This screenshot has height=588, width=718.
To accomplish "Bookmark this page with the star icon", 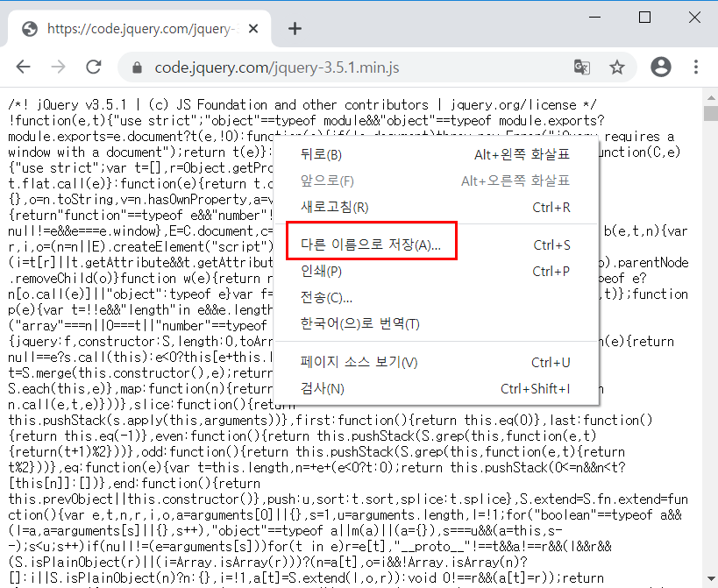I will pyautogui.click(x=617, y=67).
